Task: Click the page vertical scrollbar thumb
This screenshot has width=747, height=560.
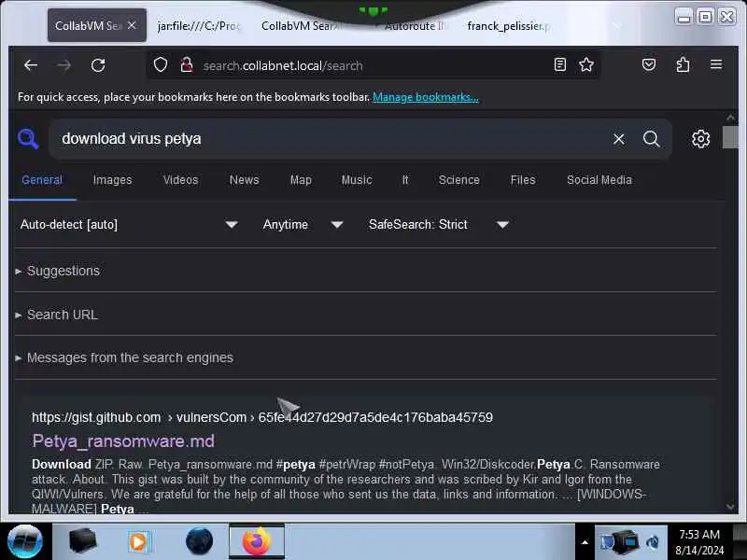Action: click(x=730, y=137)
